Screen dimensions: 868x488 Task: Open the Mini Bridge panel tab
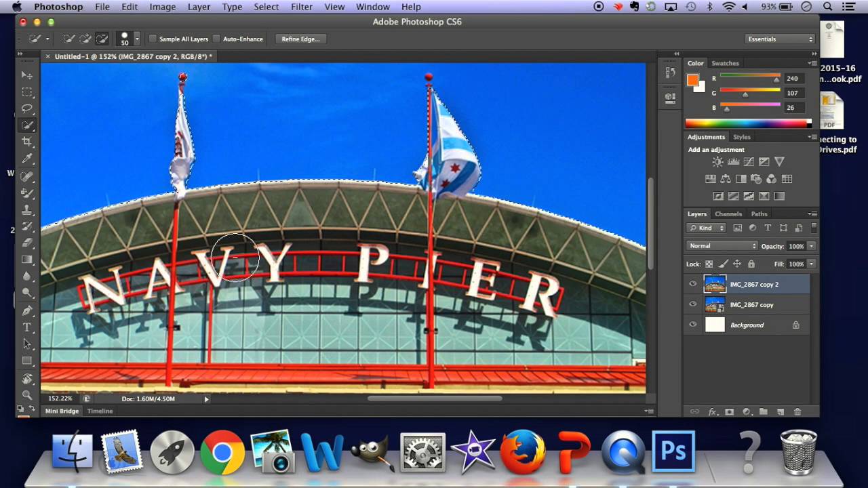click(x=62, y=411)
